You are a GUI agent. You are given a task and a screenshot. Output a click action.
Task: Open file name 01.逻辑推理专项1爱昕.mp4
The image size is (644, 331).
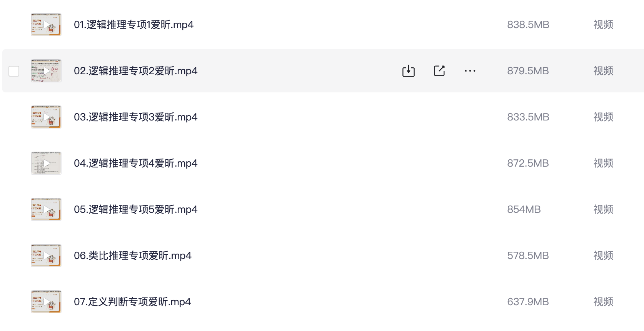point(133,25)
